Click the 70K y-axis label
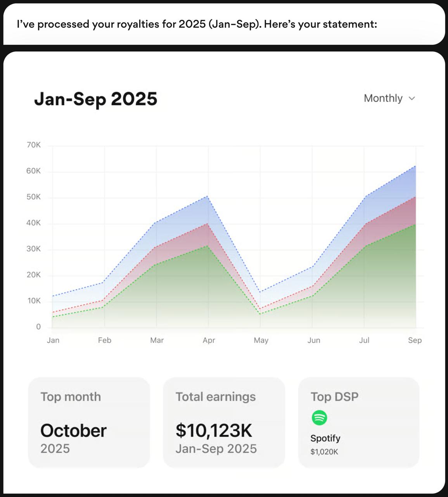Viewport: 448px width, 497px height. point(34,145)
